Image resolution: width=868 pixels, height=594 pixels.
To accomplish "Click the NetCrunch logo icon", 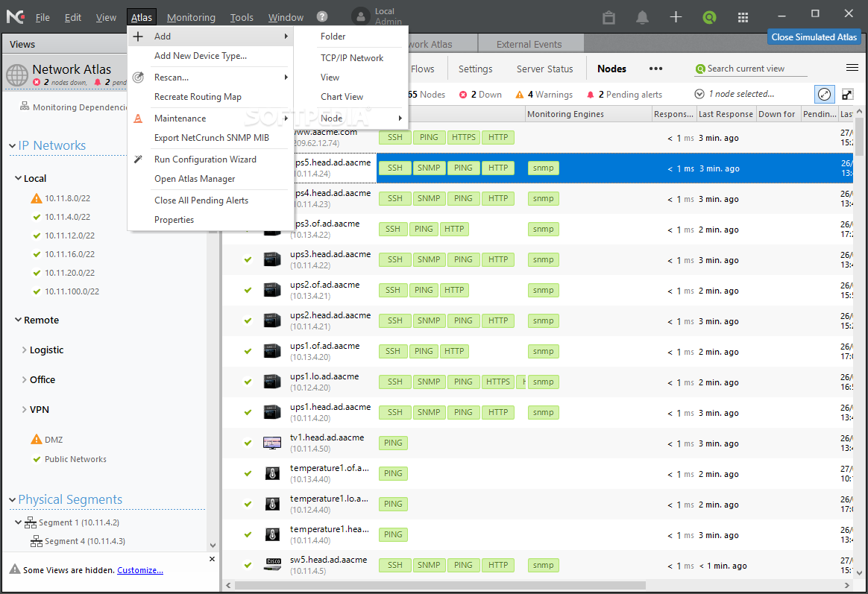I will click(16, 16).
